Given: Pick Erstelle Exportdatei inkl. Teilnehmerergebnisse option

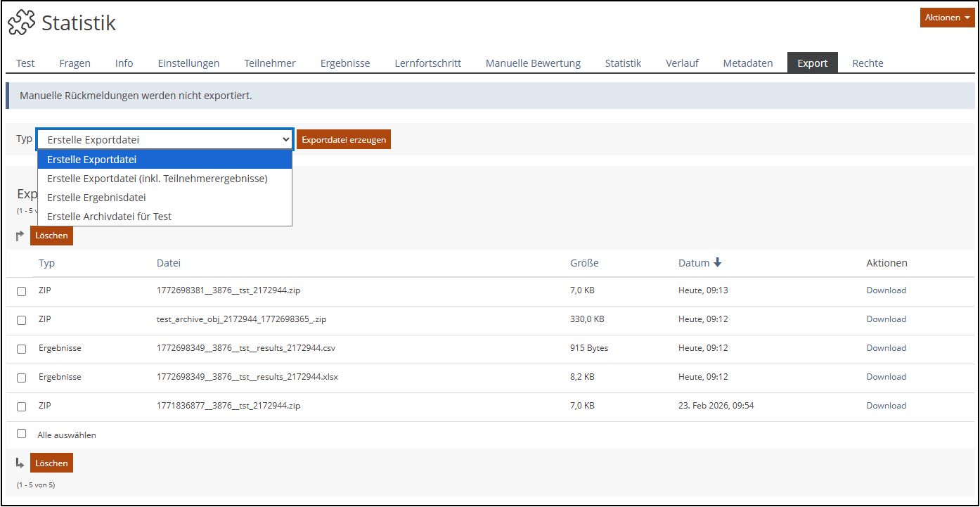Looking at the screenshot, I should (157, 179).
